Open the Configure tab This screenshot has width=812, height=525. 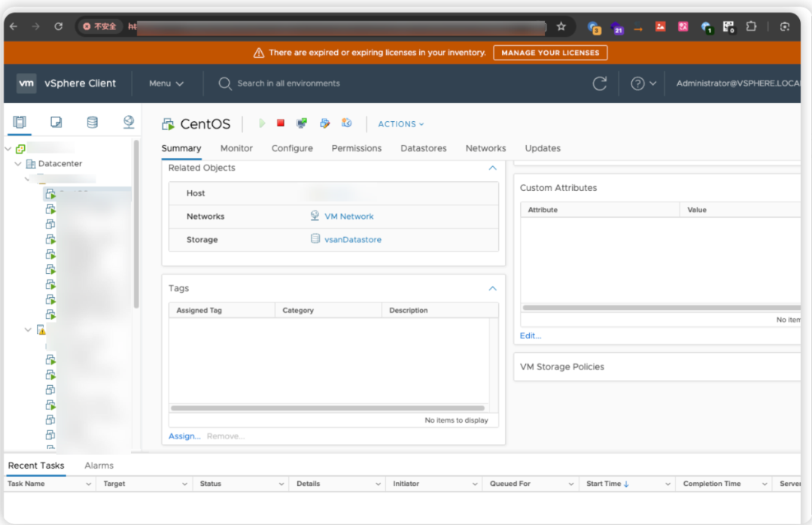coord(292,148)
